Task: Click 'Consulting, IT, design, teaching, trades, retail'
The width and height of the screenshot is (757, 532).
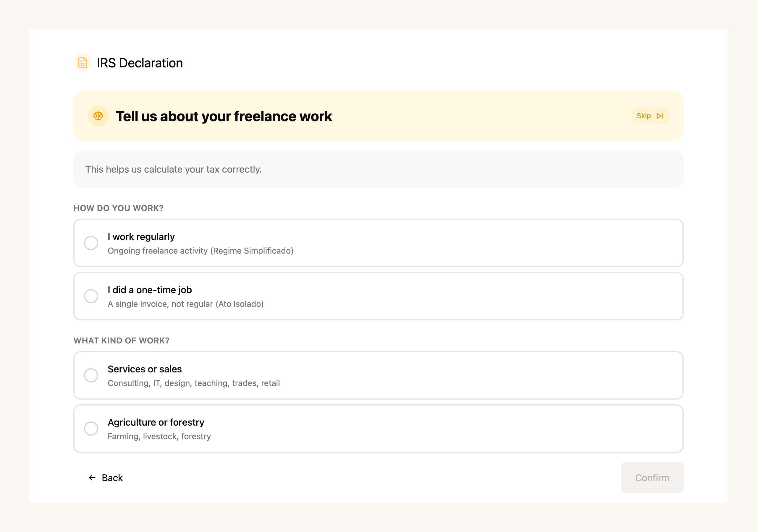Action: coord(194,383)
